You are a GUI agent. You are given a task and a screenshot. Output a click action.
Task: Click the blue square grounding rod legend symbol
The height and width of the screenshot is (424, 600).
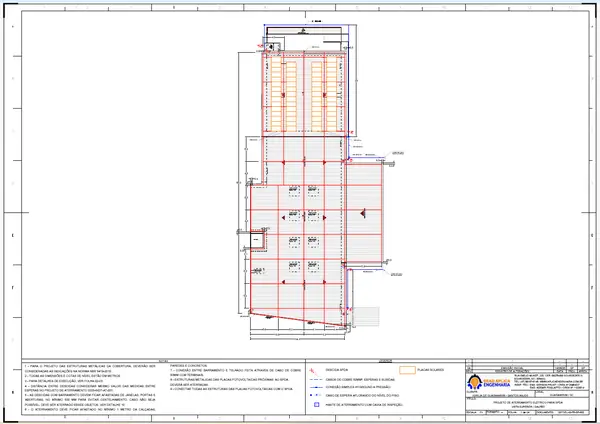(316, 404)
